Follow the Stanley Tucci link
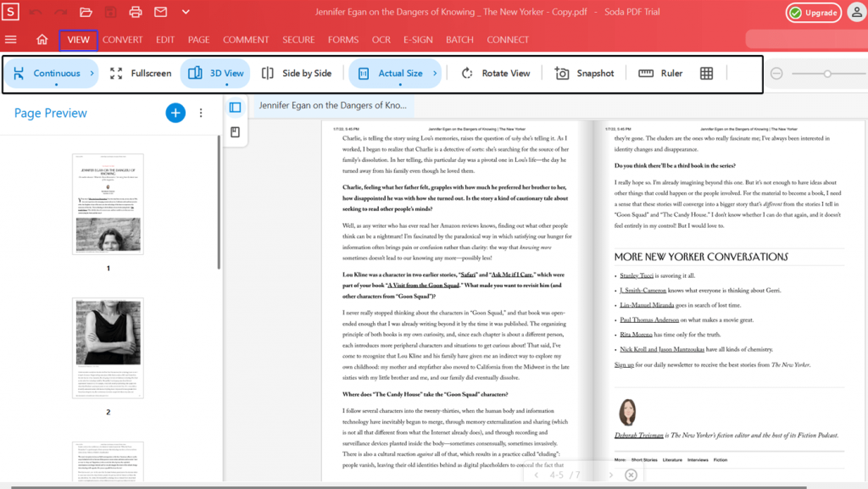Image resolution: width=868 pixels, height=489 pixels. click(x=637, y=275)
